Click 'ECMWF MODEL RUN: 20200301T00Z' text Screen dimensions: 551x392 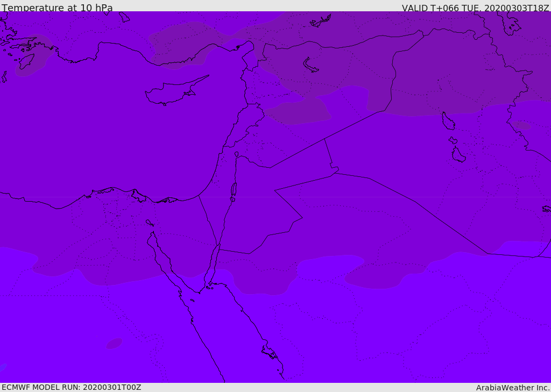[x=72, y=387]
